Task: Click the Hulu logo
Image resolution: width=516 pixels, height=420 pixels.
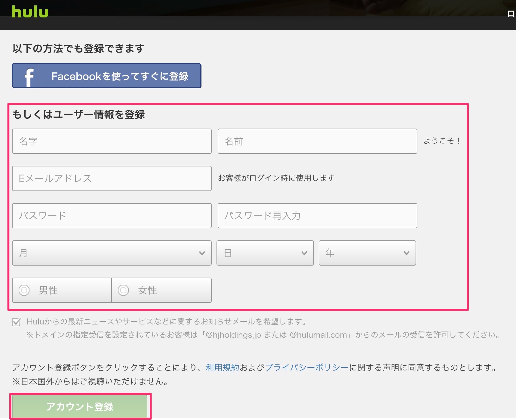Action: [30, 12]
